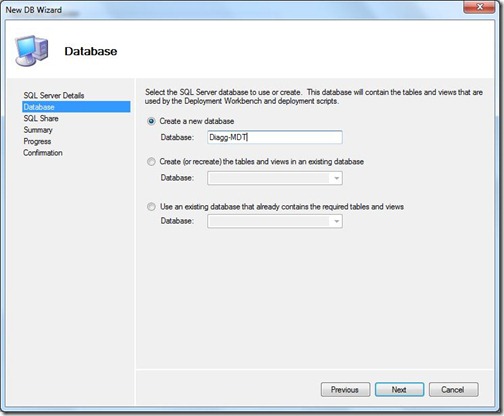Cancel the New DB Wizard
This screenshot has width=504, height=416.
click(x=453, y=390)
